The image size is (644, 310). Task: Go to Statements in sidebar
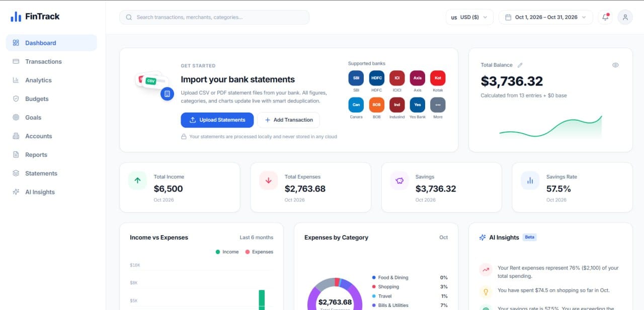tap(51, 173)
